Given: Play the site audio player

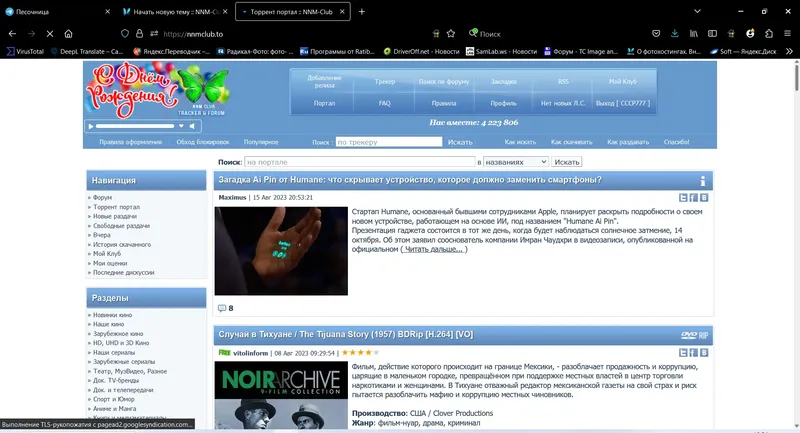Looking at the screenshot, I should pos(91,126).
